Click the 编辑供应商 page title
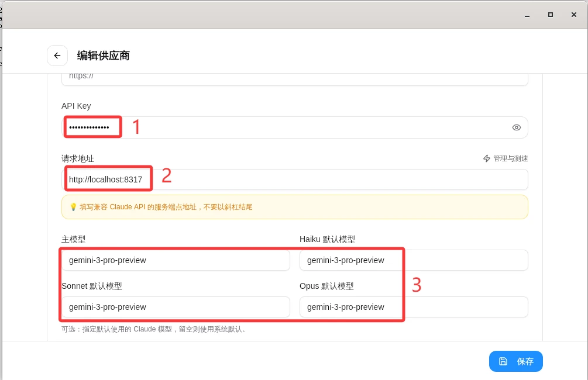The width and height of the screenshot is (588, 380). (x=103, y=56)
